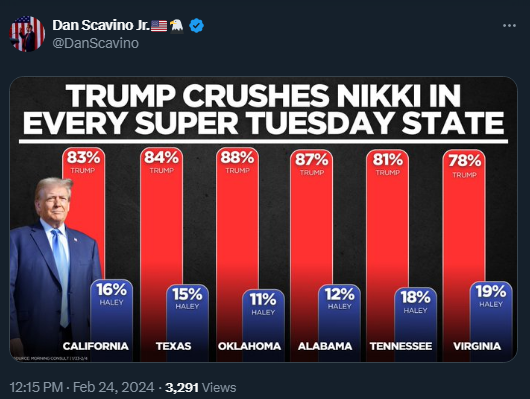The image size is (530, 399).
Task: Click the Dan Scavino Jr. display name
Action: pyautogui.click(x=101, y=25)
